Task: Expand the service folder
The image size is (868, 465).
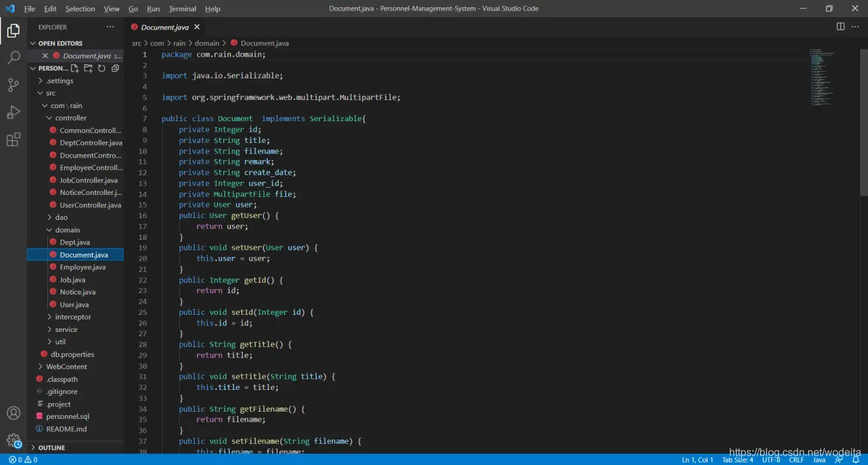Action: tap(75, 329)
